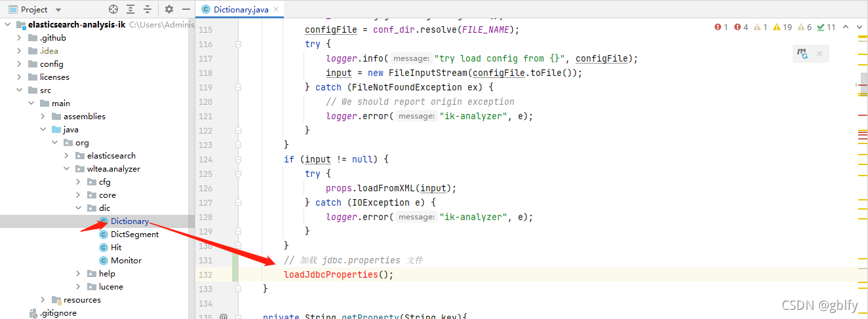This screenshot has height=319, width=868.
Task: Select the Hit class in tree
Action: coord(98,247)
